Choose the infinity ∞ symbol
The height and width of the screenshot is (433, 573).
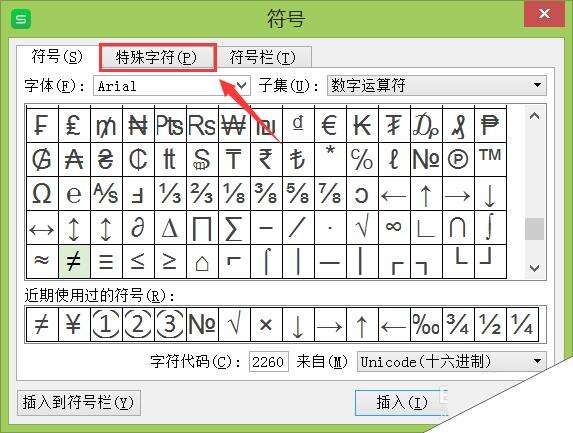tap(394, 228)
